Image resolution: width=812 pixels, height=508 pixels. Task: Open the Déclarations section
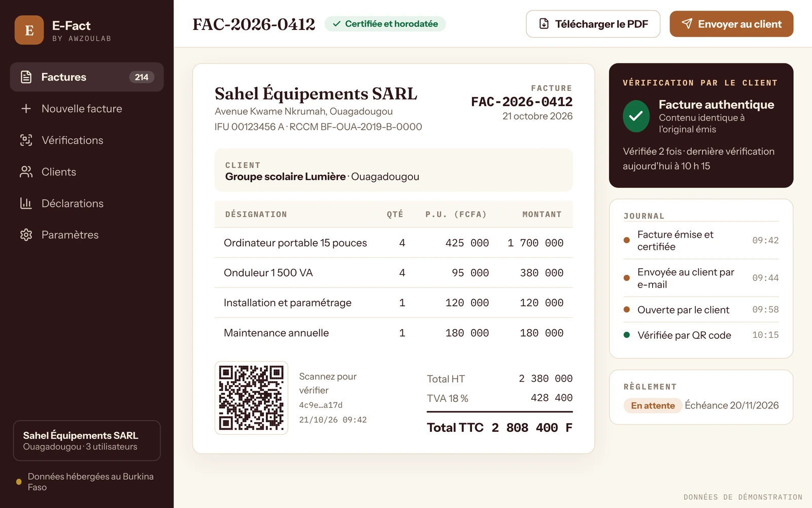87,203
